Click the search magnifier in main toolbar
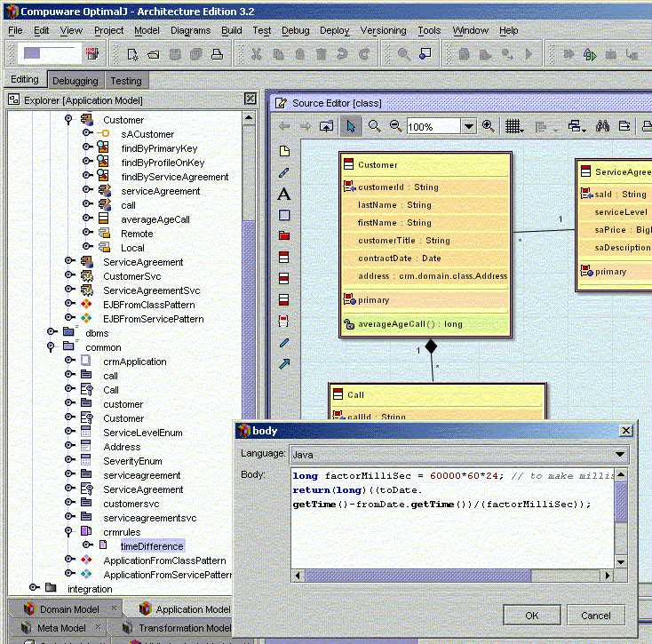Viewport: 652px width, 644px height. click(x=403, y=54)
